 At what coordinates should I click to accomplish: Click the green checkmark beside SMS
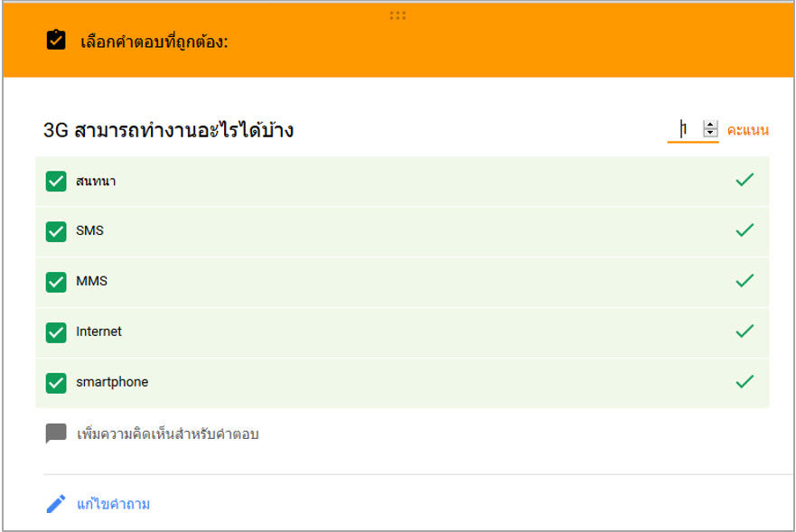pos(744,230)
